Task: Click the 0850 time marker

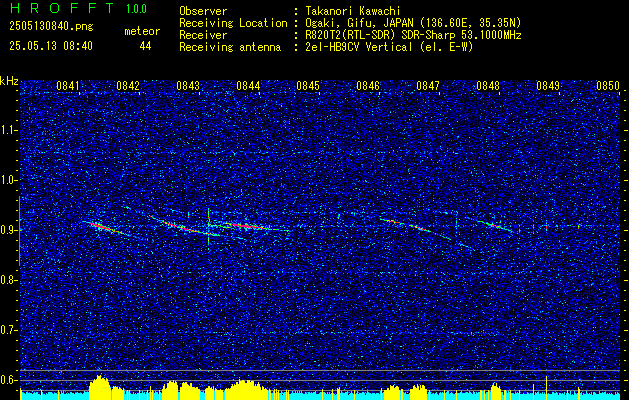Action: (x=608, y=86)
